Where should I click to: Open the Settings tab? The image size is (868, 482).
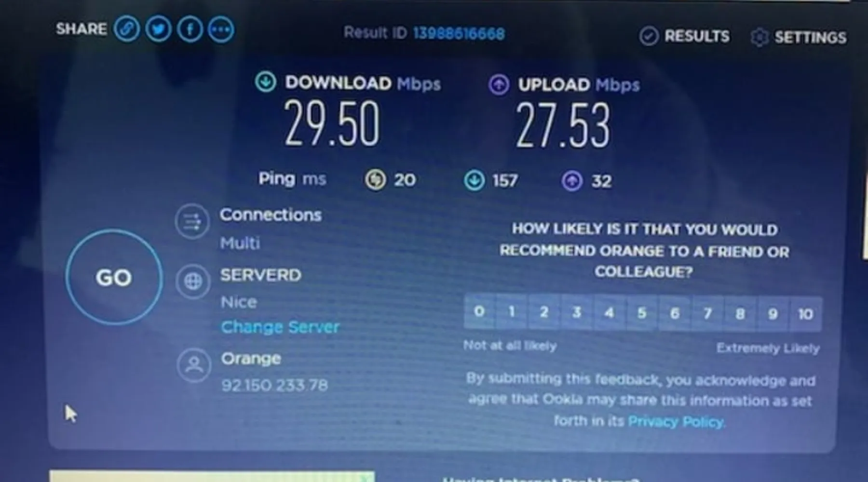click(799, 37)
